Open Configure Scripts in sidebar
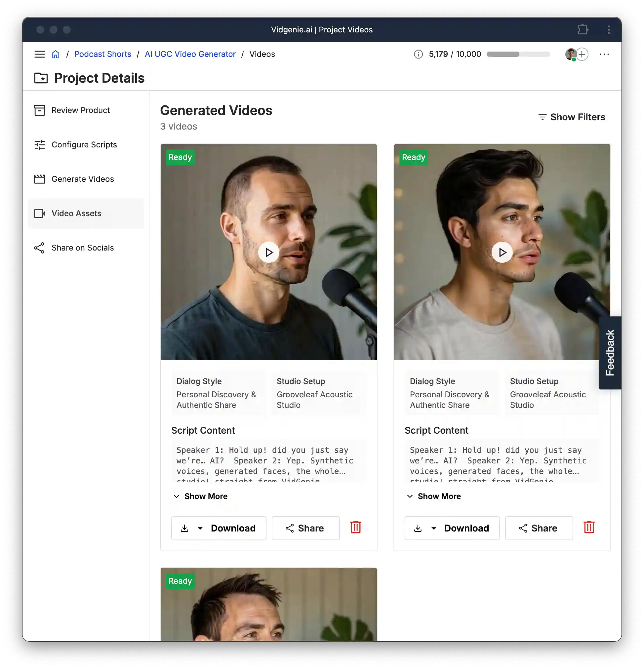This screenshot has width=644, height=669. [x=86, y=145]
